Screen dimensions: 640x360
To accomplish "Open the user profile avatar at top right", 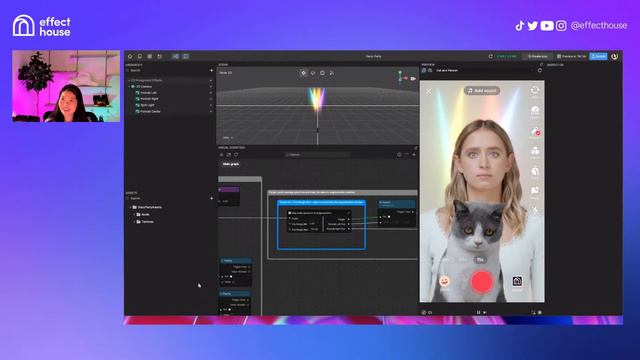I will click(x=615, y=56).
